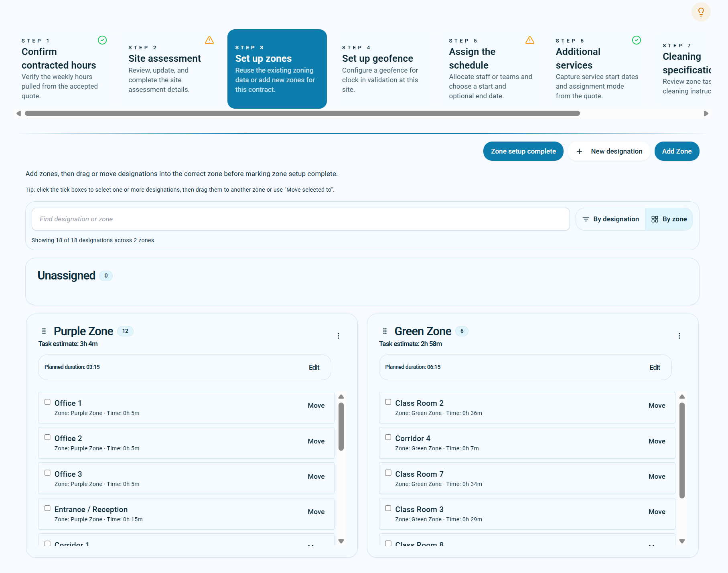
Task: Open Step 2 Site assessment
Action: 170,69
